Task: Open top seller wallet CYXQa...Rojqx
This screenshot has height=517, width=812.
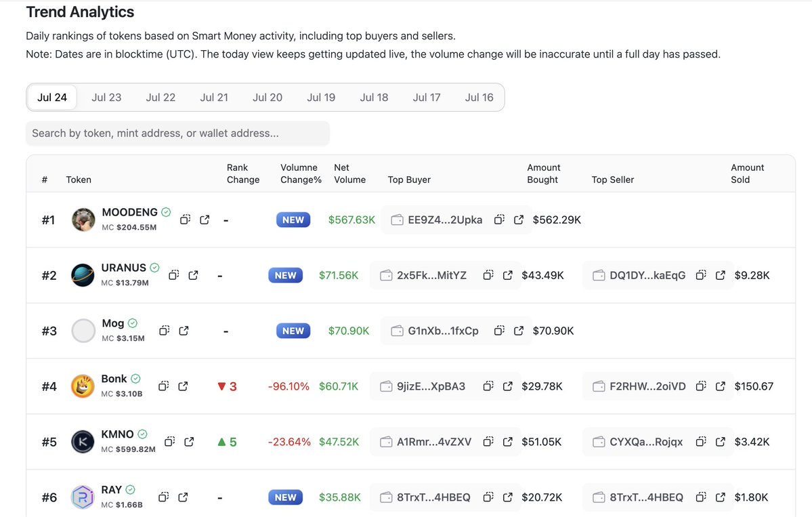Action: [x=646, y=441]
